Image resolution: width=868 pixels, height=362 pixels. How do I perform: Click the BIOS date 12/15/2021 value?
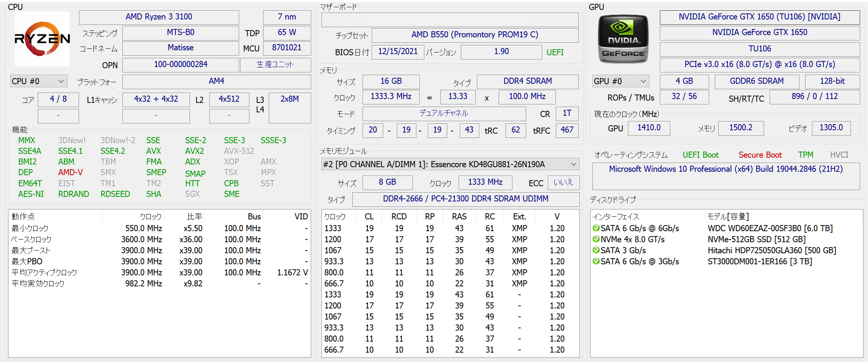(x=398, y=51)
